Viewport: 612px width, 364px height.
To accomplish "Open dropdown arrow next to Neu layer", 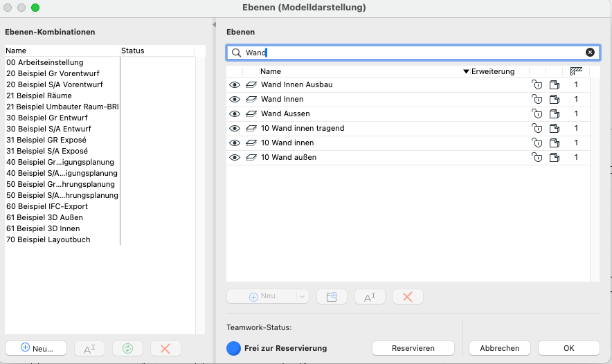I will coord(302,296).
